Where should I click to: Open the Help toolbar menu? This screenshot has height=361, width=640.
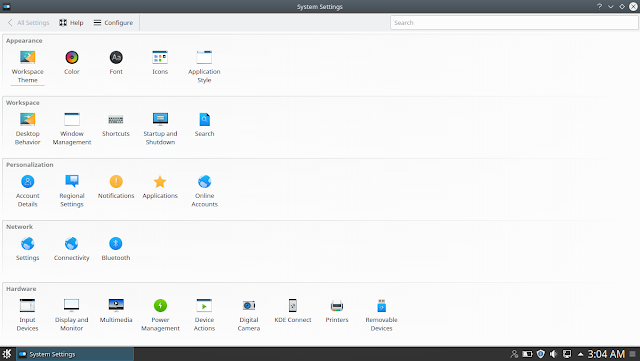click(x=71, y=22)
